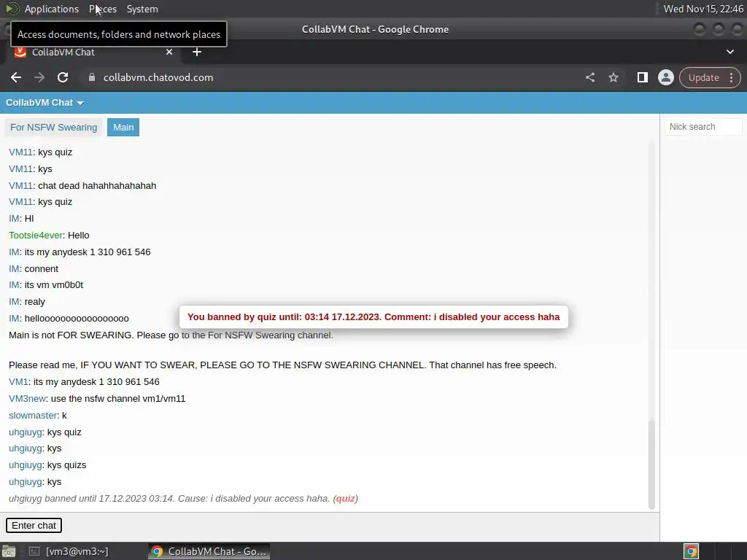Click the 'Please read me' notice line
Screen dimensions: 747x560
click(x=282, y=365)
